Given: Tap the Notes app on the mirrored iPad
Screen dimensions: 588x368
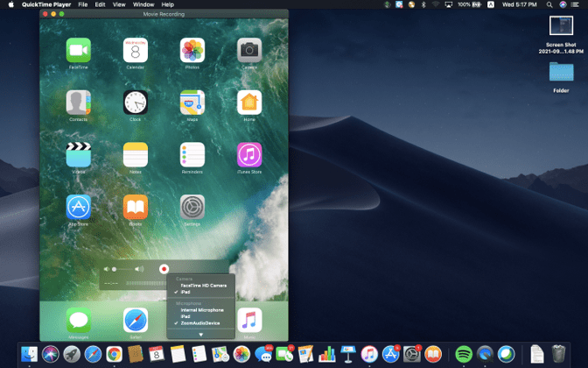Looking at the screenshot, I should tap(136, 154).
